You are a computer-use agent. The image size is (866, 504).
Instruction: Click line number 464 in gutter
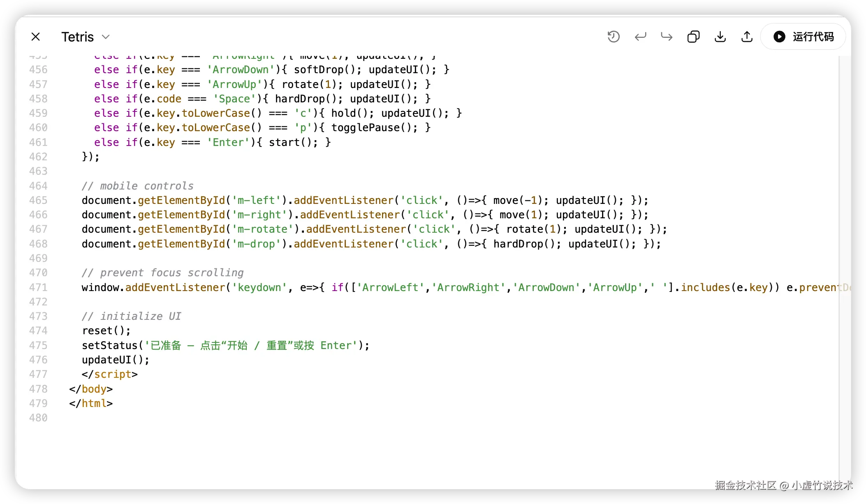(38, 186)
